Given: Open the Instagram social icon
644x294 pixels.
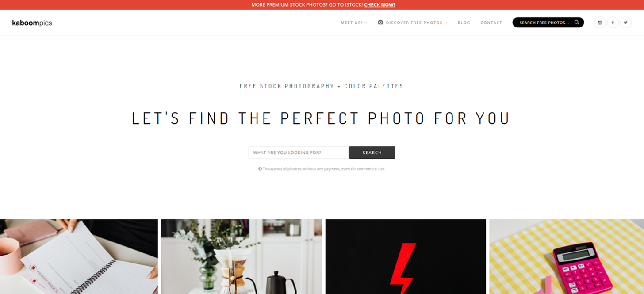Looking at the screenshot, I should click(x=600, y=23).
